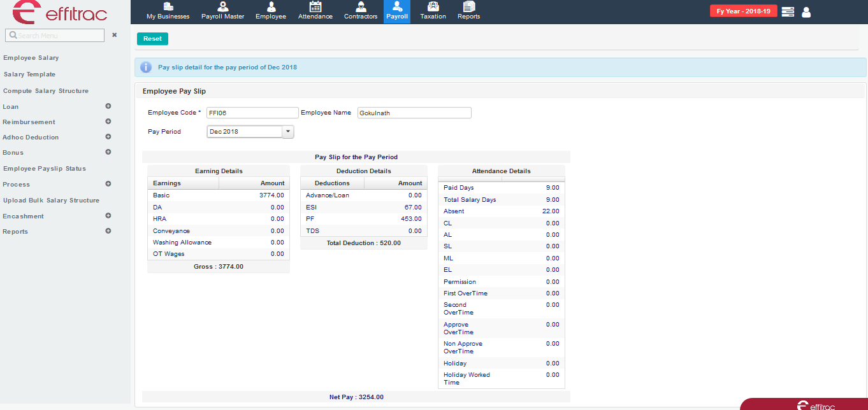Clear the menu search with the x icon
The image size is (868, 410).
(115, 35)
